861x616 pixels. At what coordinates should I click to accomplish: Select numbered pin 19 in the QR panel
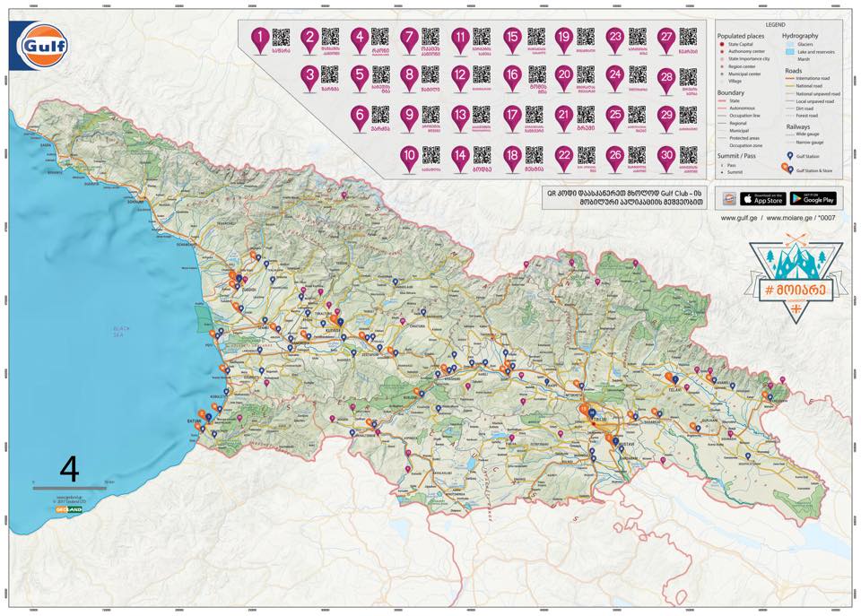point(564,40)
